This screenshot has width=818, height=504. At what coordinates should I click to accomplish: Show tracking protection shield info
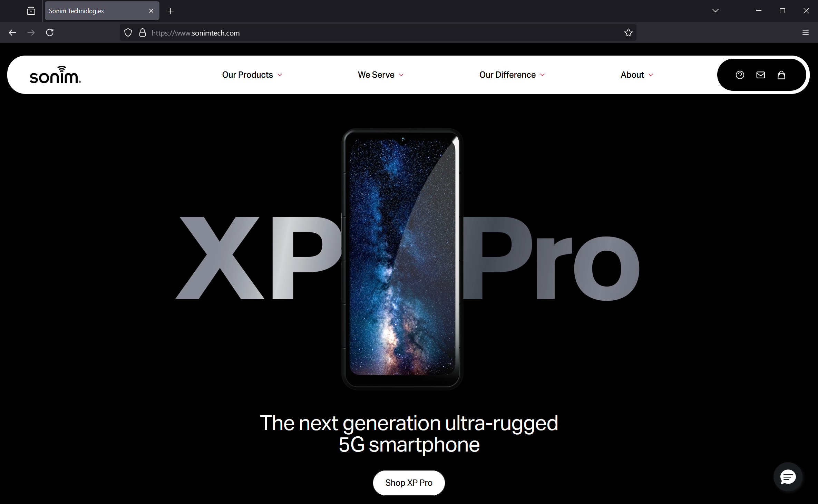128,32
